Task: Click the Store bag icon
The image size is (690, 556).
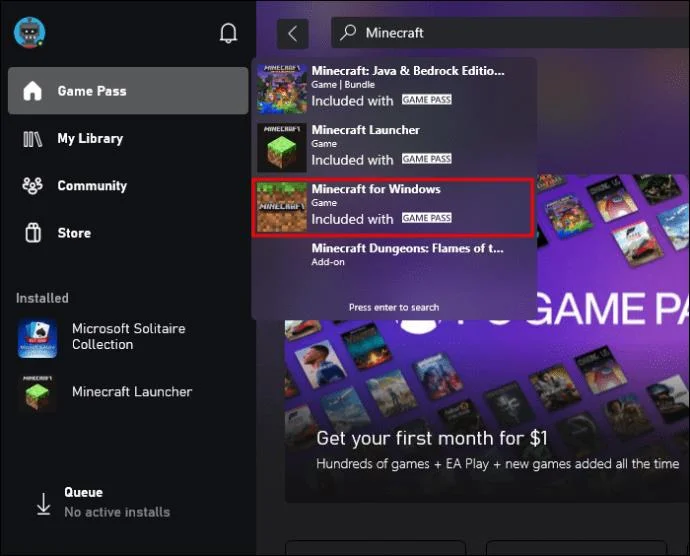Action: [33, 232]
